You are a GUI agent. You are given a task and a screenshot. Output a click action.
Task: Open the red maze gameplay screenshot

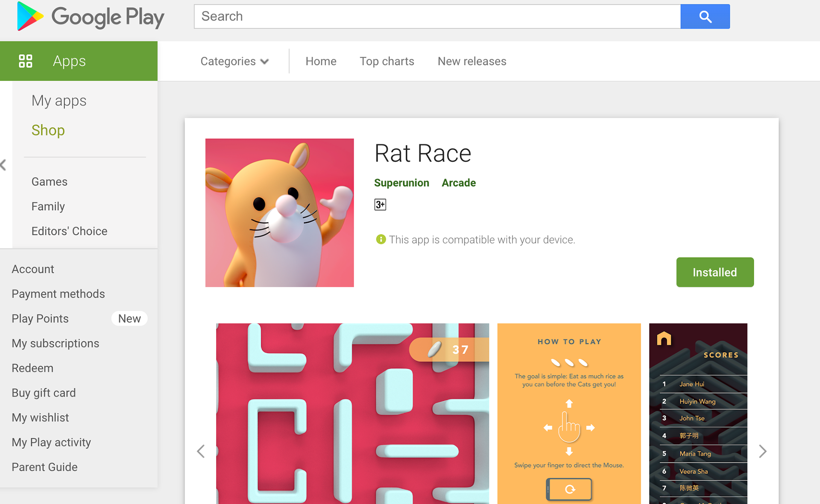(x=352, y=413)
